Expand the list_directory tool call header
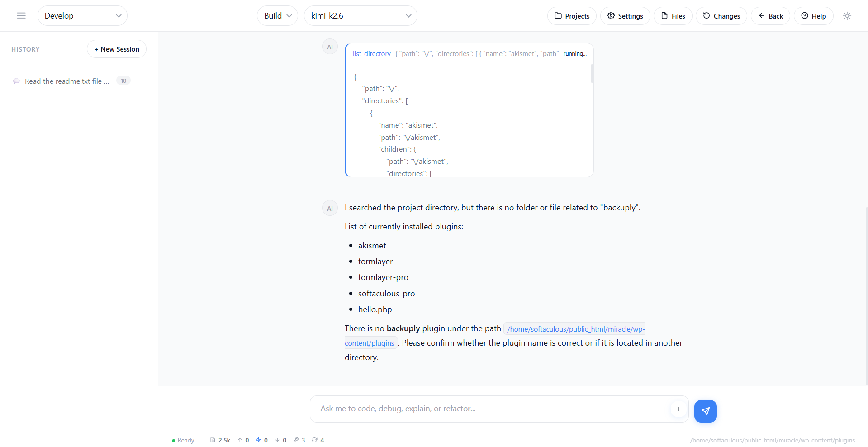 [x=470, y=54]
